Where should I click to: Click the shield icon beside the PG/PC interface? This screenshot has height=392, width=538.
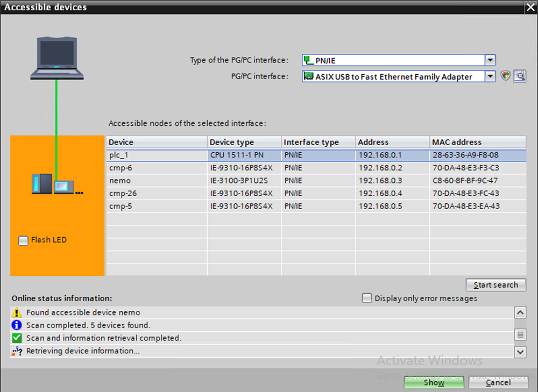(505, 75)
